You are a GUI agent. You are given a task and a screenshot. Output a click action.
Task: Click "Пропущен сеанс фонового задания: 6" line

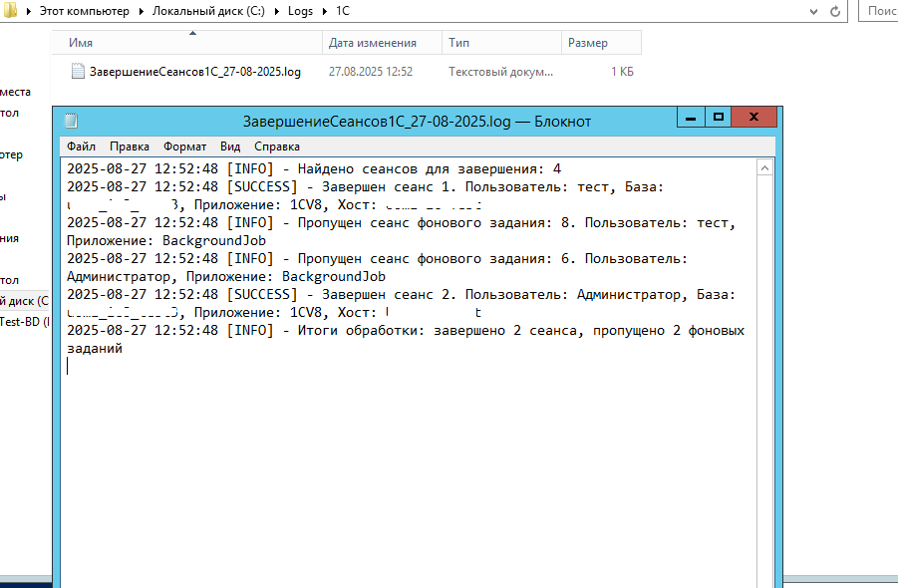pos(377,267)
